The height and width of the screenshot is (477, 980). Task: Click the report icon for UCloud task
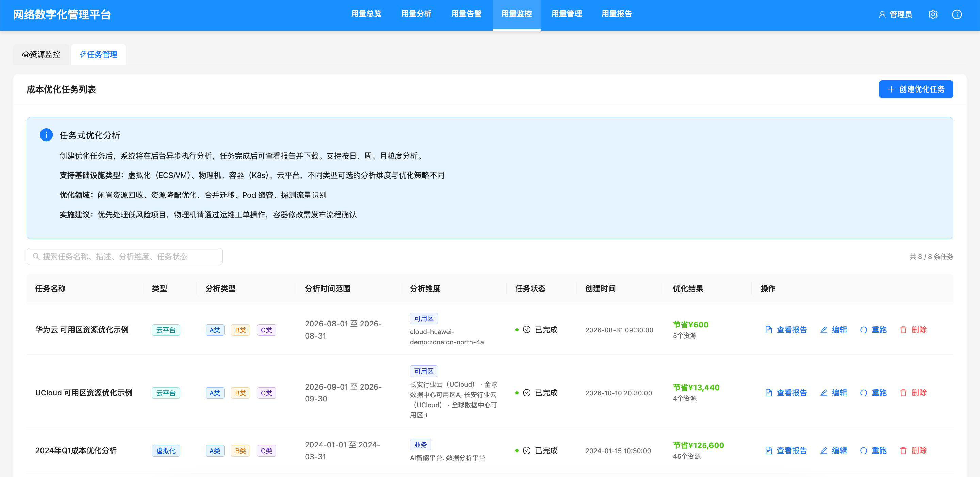(x=768, y=393)
